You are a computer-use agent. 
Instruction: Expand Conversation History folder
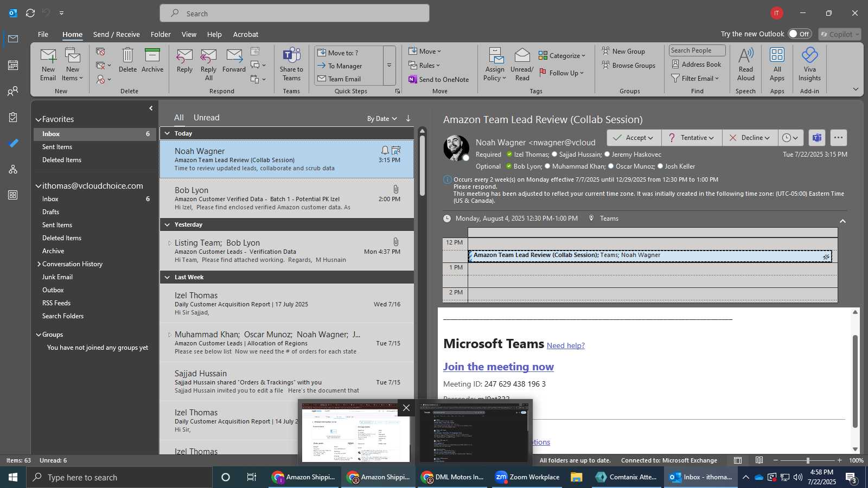tap(39, 264)
